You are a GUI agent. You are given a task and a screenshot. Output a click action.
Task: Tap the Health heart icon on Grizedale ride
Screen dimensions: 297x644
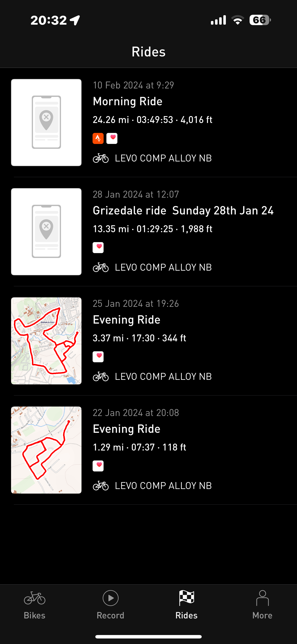coord(98,248)
